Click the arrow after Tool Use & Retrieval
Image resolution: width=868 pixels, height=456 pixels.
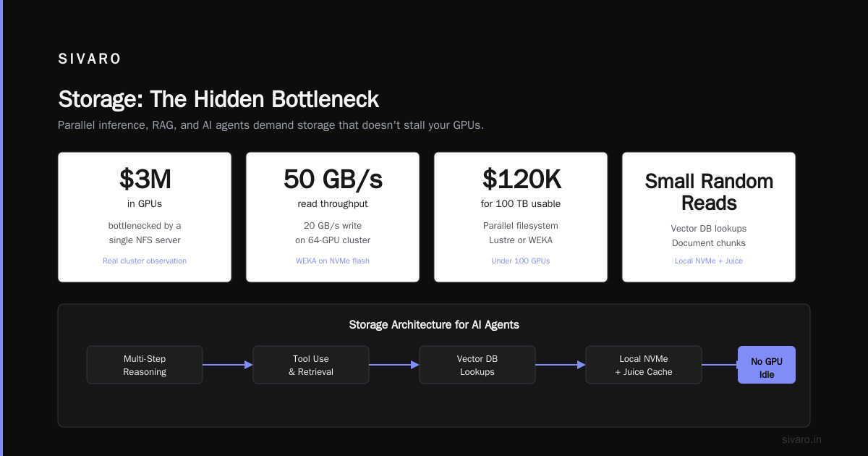click(394, 365)
